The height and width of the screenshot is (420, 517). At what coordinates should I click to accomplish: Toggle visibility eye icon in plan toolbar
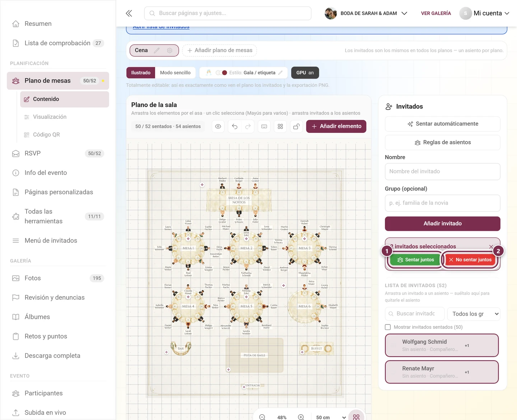218,126
